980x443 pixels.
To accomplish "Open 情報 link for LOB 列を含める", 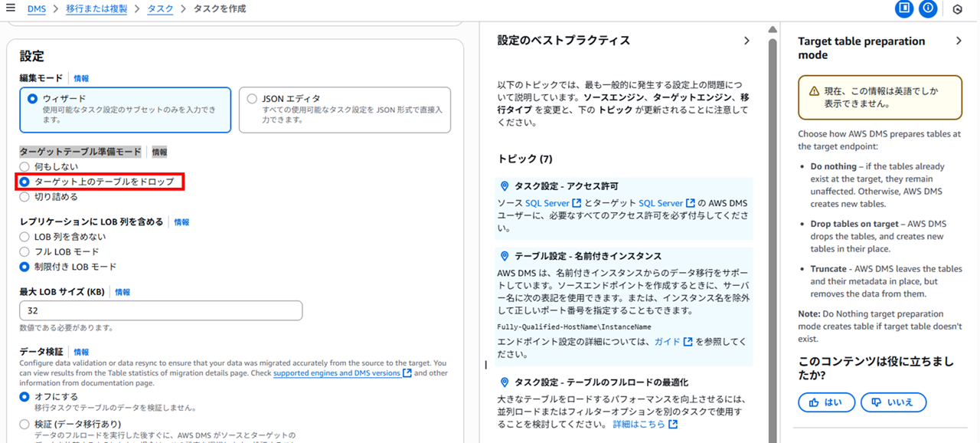I will coord(181,222).
